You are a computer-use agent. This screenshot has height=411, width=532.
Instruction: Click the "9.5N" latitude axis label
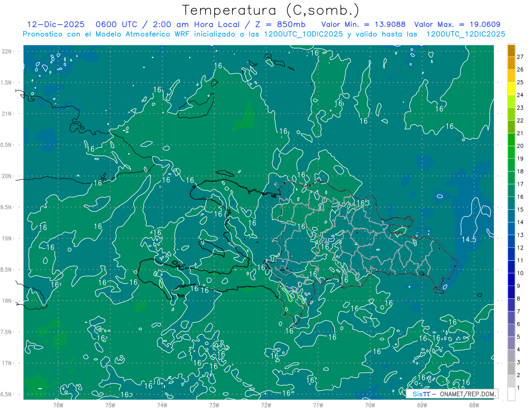[7, 207]
